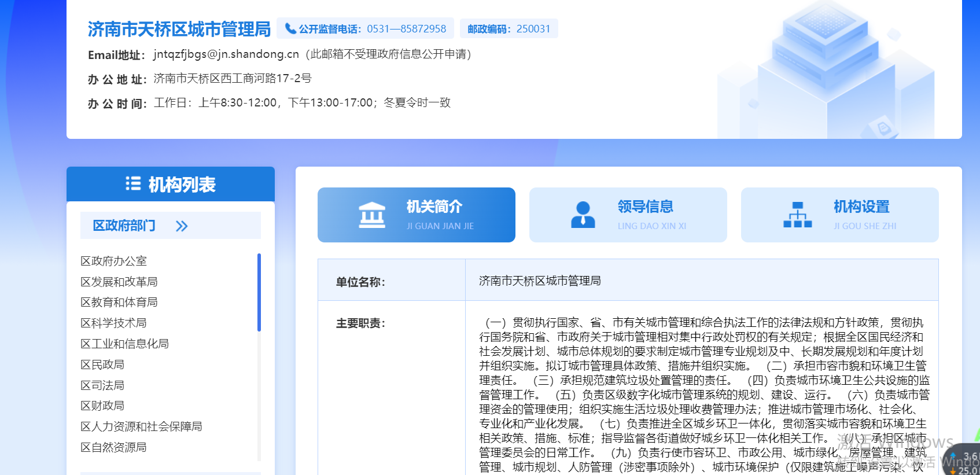This screenshot has height=475, width=980.
Task: Go to 区财政局 page
Action: pos(102,406)
